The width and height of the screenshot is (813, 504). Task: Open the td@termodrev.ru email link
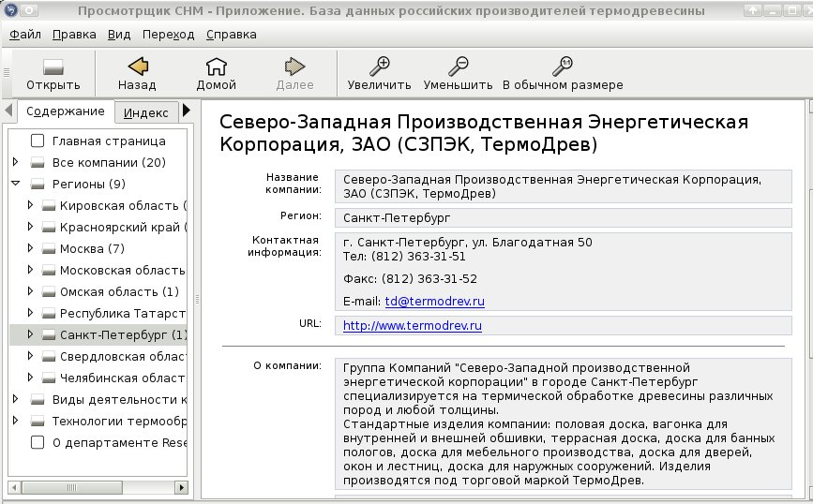click(x=434, y=302)
